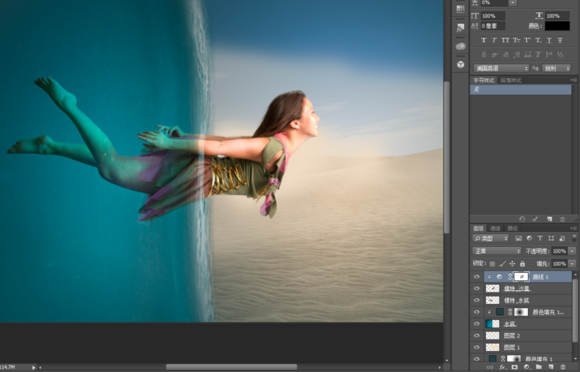Toggle OpenType Ordinals (1st) feature
Viewport: 580px width, 372px height.
tap(549, 55)
